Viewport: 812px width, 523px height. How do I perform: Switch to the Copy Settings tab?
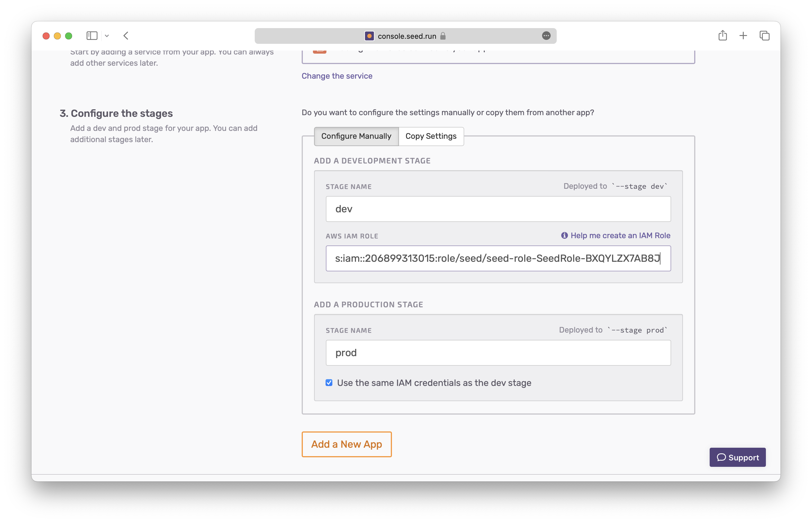coord(431,136)
